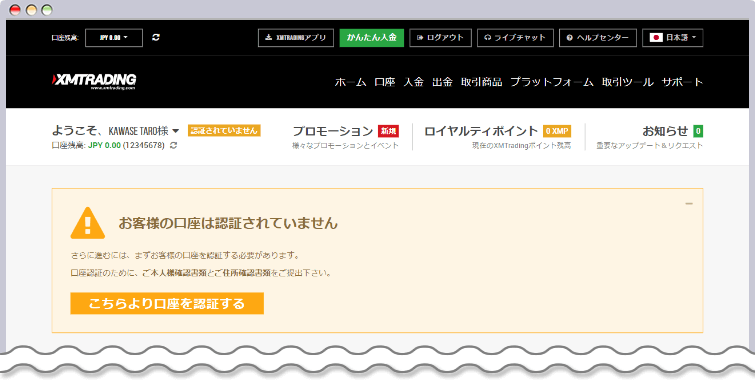Collapse the verification warning panel
The image size is (755, 380).
coord(689,204)
